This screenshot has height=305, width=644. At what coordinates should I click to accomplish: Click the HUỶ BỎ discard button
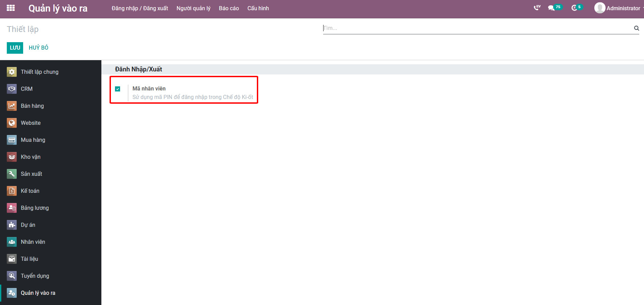tap(38, 48)
